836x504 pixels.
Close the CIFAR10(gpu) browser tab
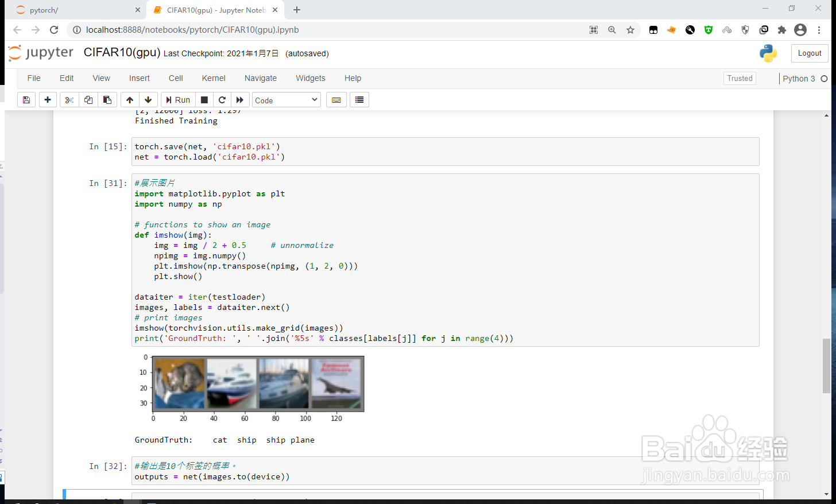275,10
